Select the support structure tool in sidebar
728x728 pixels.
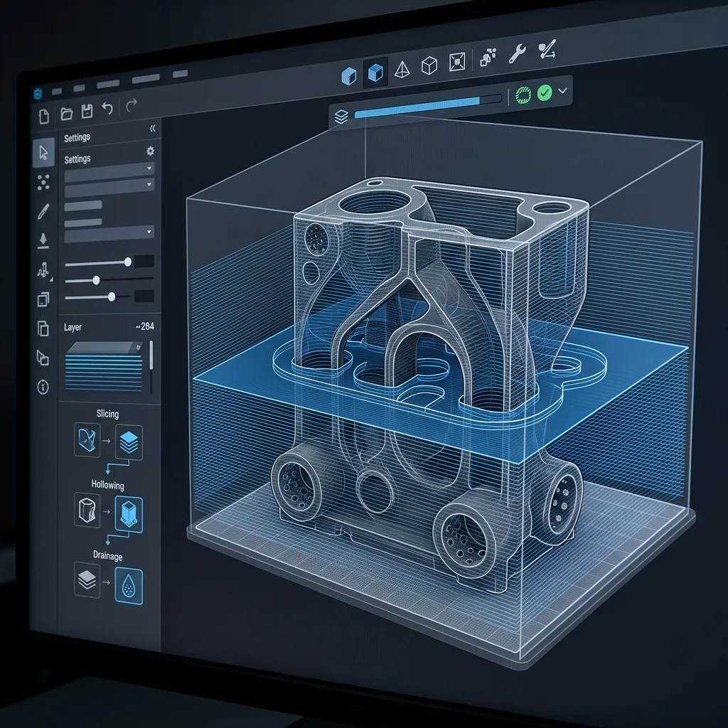pyautogui.click(x=43, y=269)
